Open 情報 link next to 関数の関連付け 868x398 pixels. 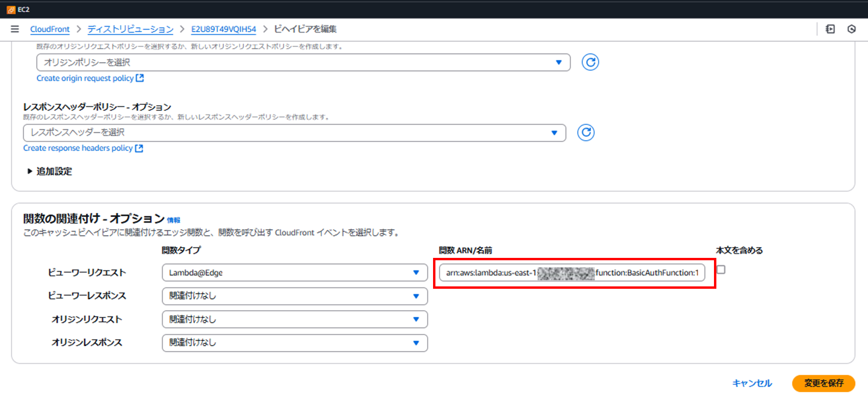174,220
